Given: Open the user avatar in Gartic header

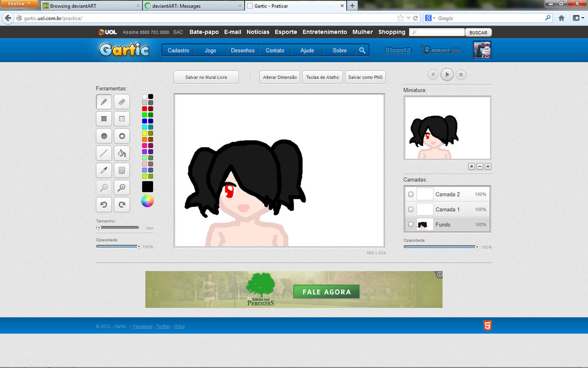Looking at the screenshot, I should (x=482, y=50).
